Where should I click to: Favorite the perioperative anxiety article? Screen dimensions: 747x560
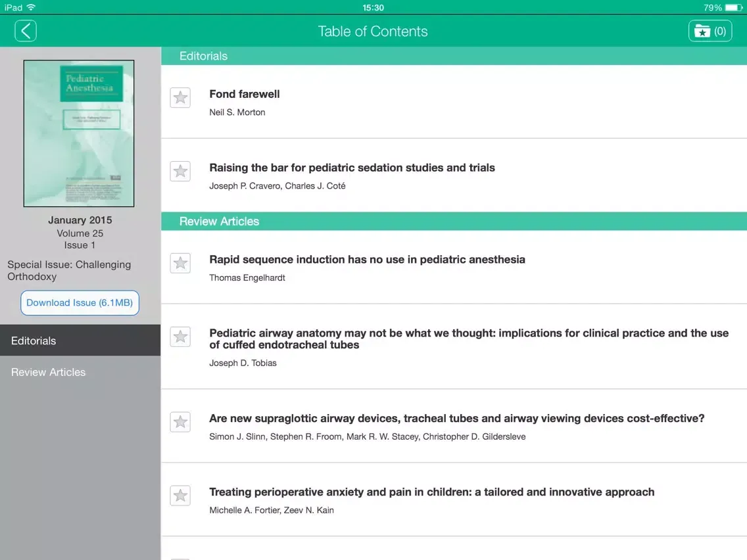180,496
